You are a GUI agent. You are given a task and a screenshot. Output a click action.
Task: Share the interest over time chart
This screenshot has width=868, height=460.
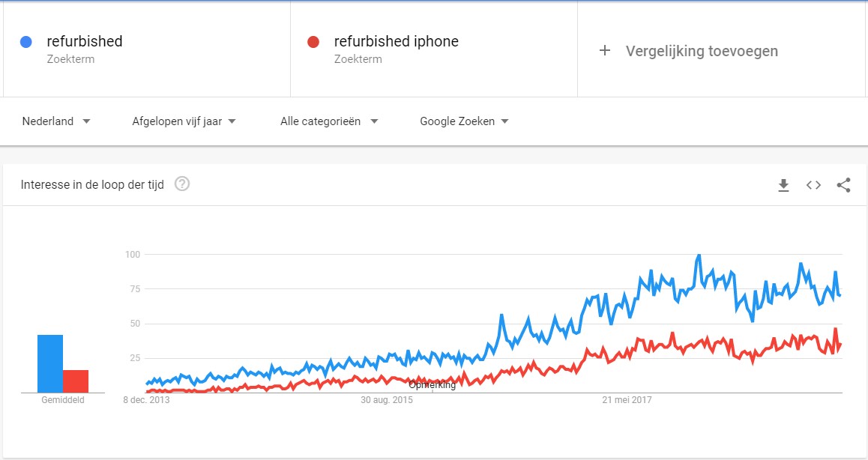tap(843, 185)
